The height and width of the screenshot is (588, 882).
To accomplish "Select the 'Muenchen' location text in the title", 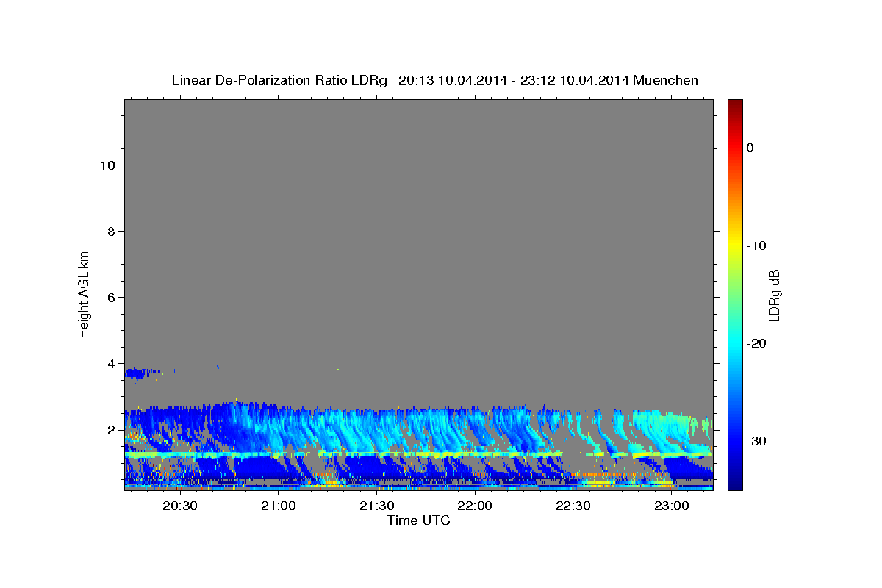I will pyautogui.click(x=667, y=80).
